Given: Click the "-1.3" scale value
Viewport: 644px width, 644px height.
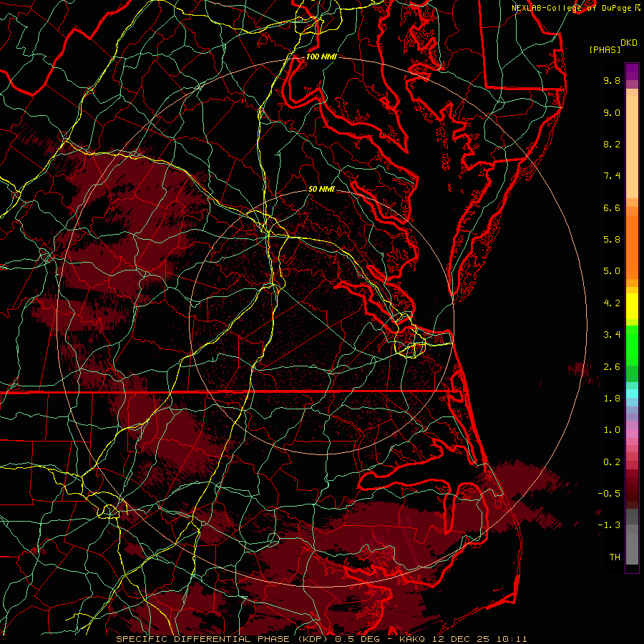Looking at the screenshot, I should click(x=609, y=525).
